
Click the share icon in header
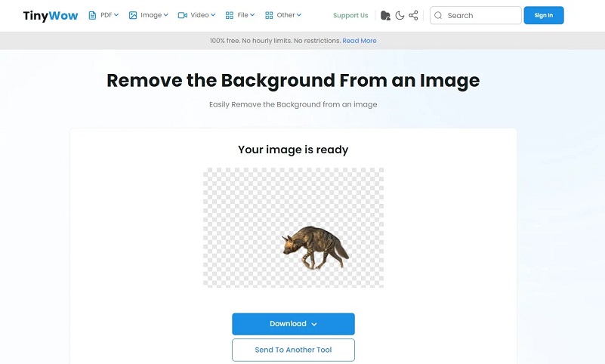coord(413,15)
